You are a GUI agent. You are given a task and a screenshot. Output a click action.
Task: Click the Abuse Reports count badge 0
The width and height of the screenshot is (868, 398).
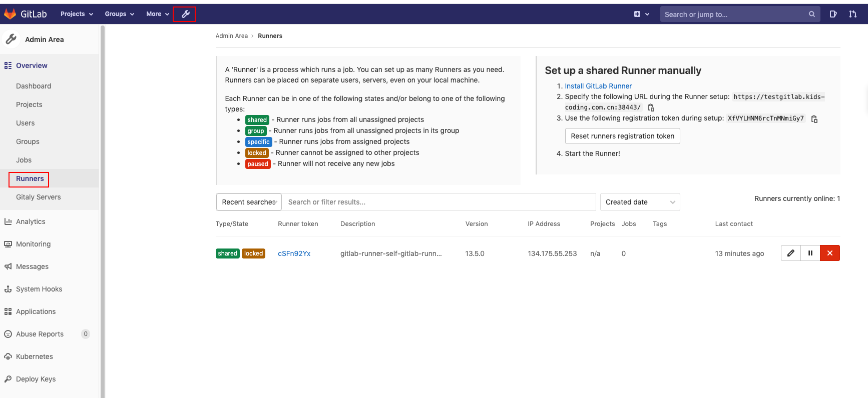coord(86,334)
